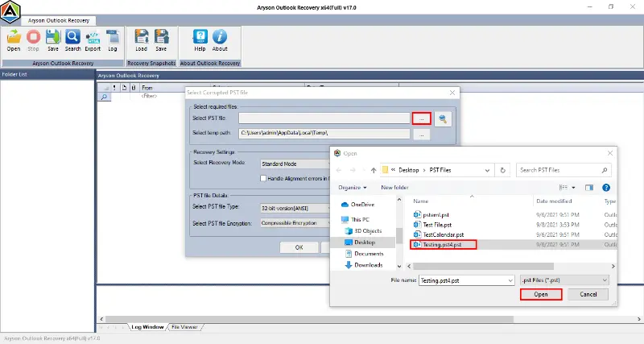Viewport: 644px width, 344px height.
Task: Select This PC in navigation pane
Action: (356, 219)
